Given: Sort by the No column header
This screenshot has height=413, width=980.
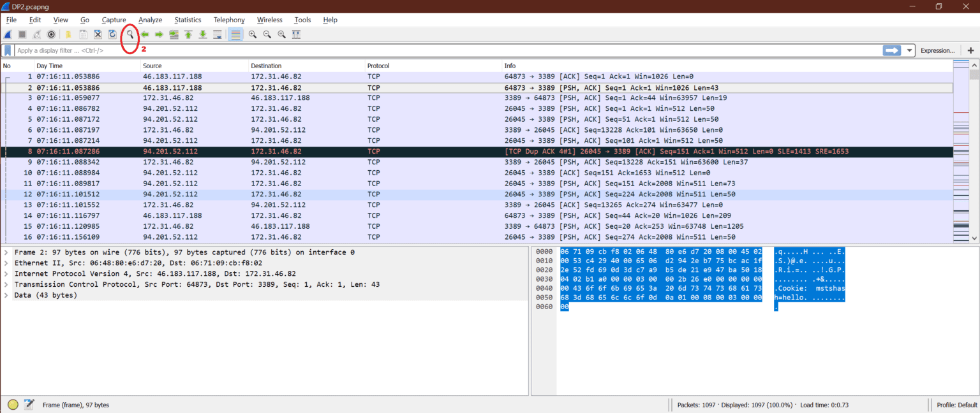Looking at the screenshot, I should coord(17,66).
